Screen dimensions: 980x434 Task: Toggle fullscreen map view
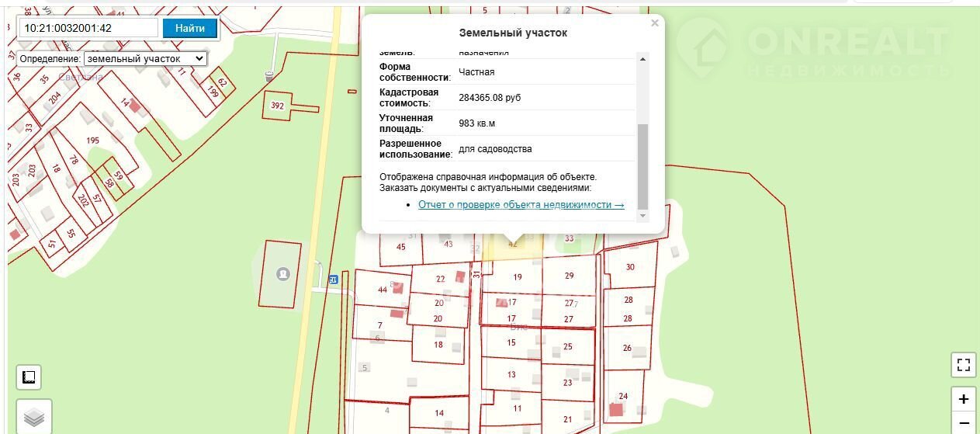[963, 365]
